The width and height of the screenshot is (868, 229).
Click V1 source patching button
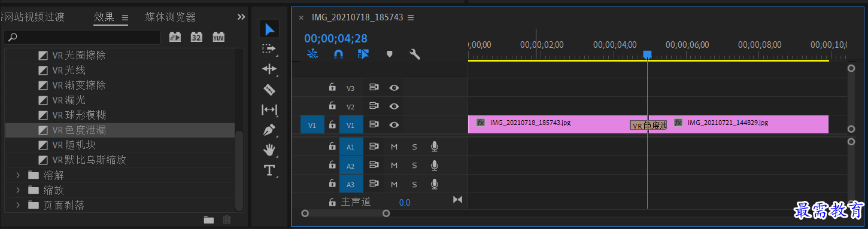(x=312, y=125)
